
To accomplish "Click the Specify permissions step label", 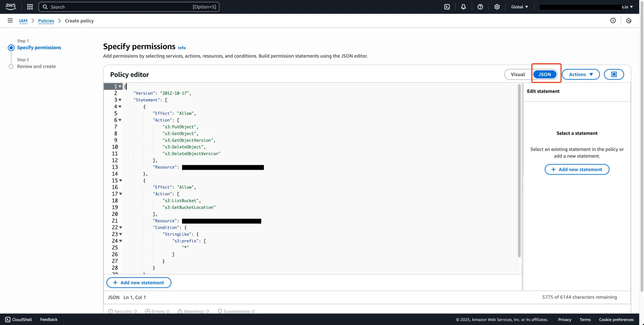I will tap(39, 48).
